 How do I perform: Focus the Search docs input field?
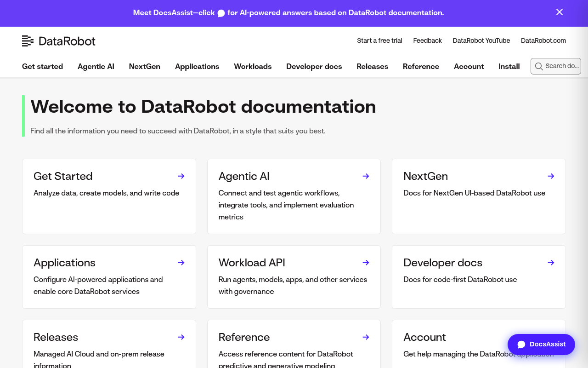point(556,66)
